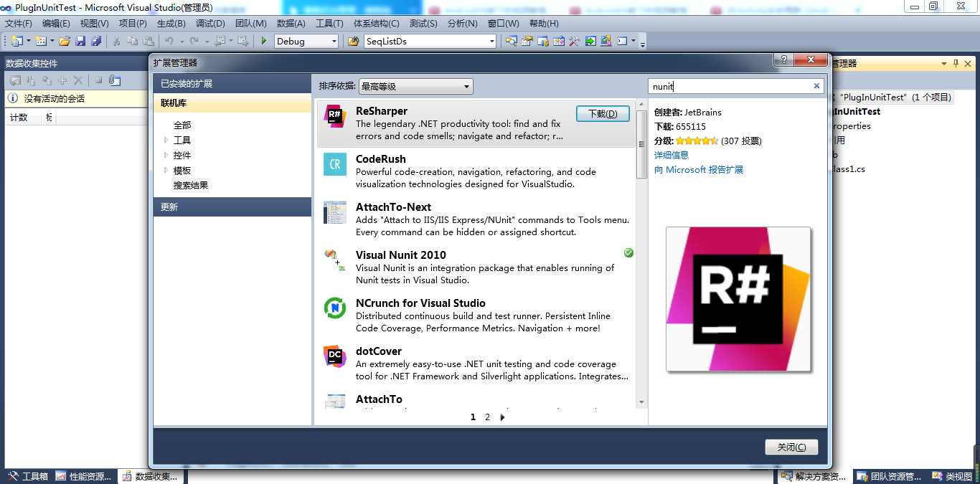Go to results page 2

pos(488,417)
